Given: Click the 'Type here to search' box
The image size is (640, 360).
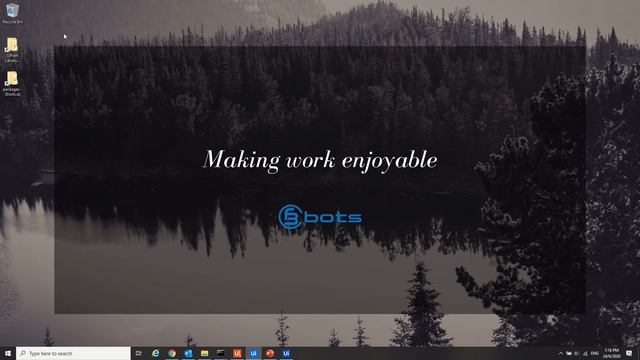Looking at the screenshot, I should pos(73,353).
